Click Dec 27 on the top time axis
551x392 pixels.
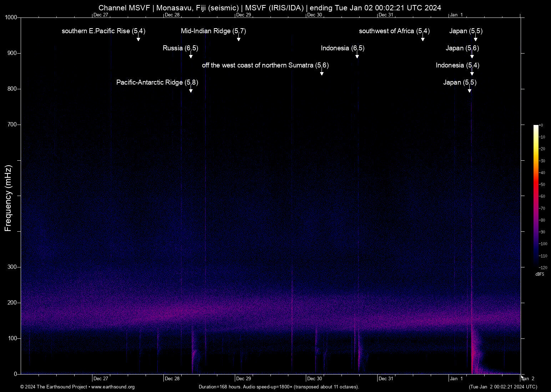(101, 15)
